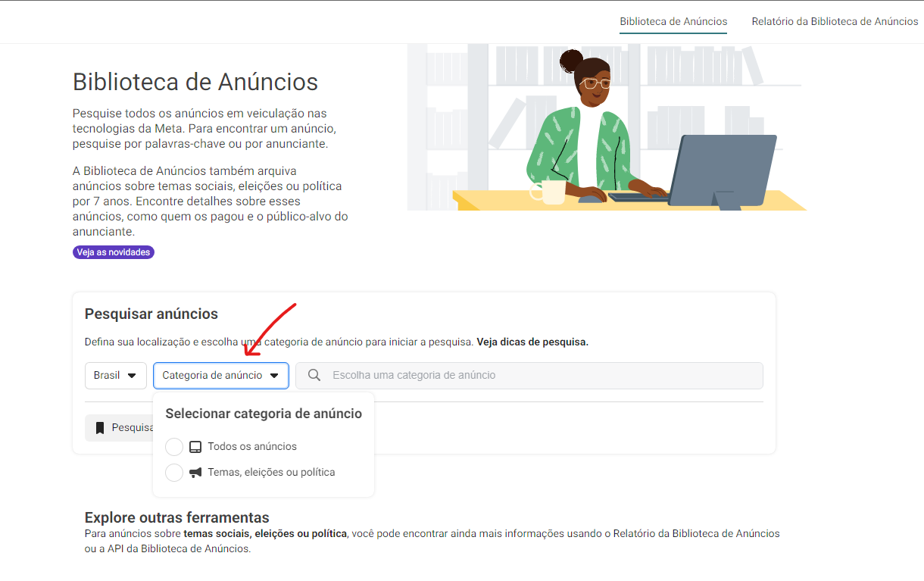Click the Selecionar categoria de anúncio title

click(264, 414)
